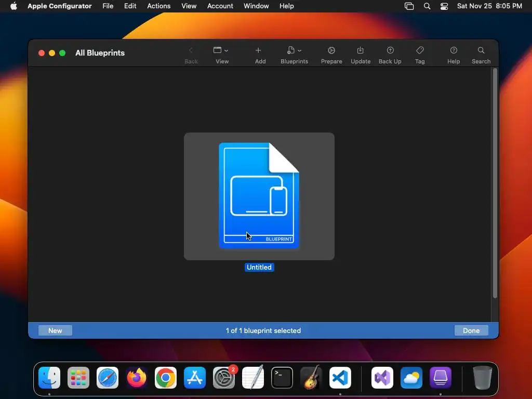Launch Google Chrome from the Dock
532x399 pixels.
click(166, 377)
